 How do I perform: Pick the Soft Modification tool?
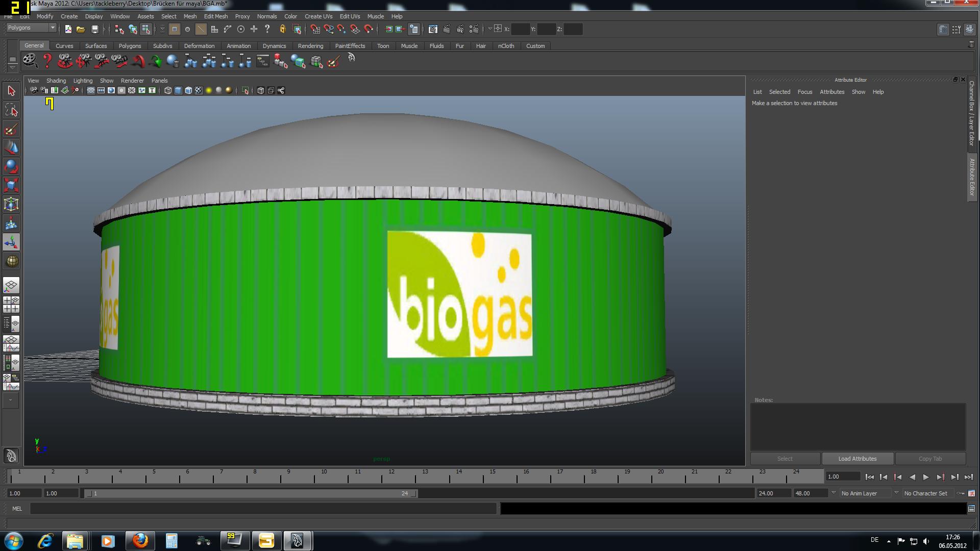click(11, 223)
